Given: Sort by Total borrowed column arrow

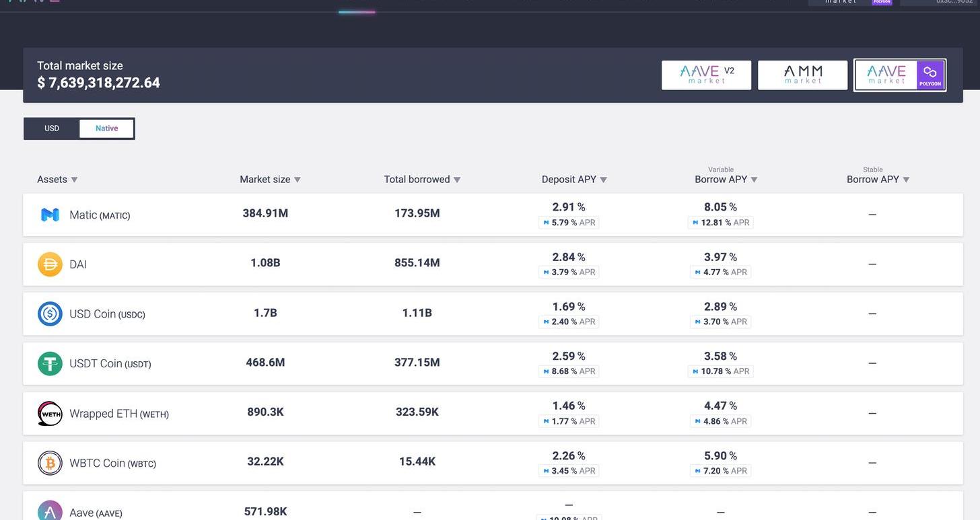Looking at the screenshot, I should [457, 180].
